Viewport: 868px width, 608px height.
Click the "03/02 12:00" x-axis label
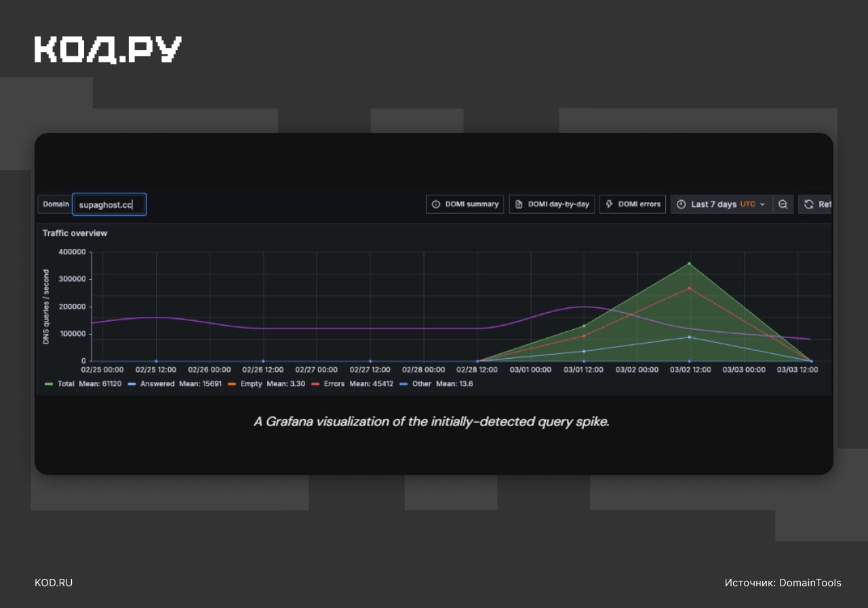[690, 370]
